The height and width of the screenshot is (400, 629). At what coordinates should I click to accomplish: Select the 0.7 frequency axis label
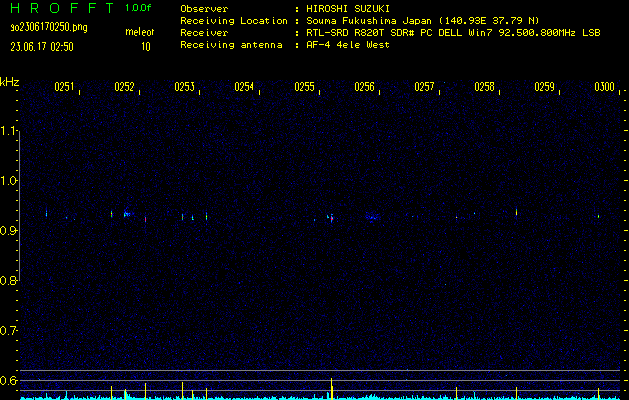[9, 331]
